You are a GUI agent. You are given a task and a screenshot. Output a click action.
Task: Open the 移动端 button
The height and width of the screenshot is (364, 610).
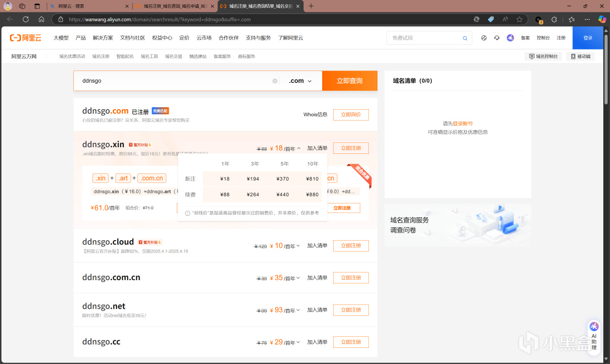(x=580, y=56)
